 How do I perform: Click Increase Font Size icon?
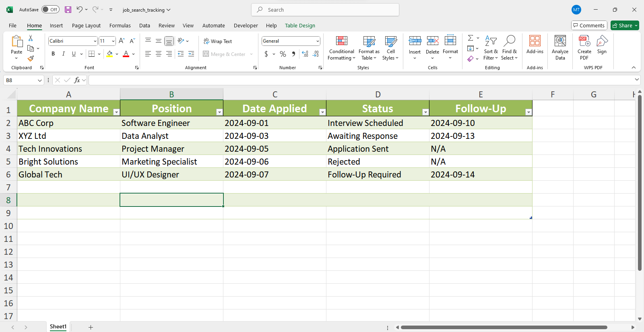tap(122, 41)
